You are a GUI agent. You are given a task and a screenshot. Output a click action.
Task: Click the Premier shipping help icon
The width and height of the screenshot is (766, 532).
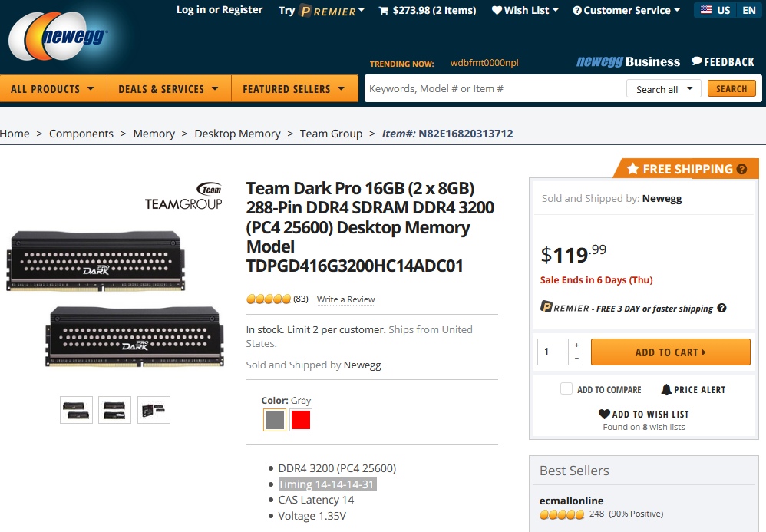click(721, 309)
